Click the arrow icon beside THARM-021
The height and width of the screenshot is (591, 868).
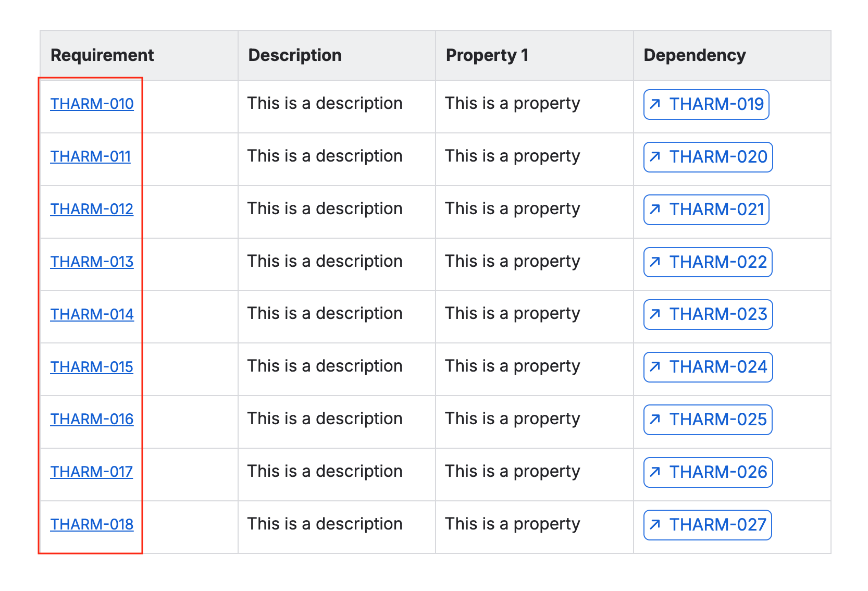[655, 210]
